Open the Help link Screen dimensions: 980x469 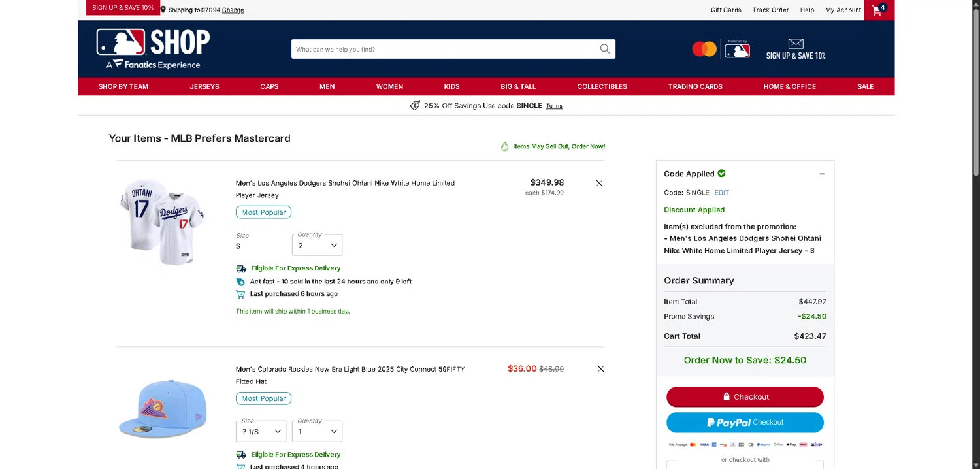point(807,10)
